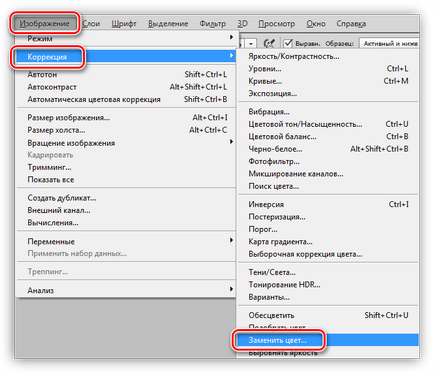The image size is (434, 373).
Task: Open Микширование каналов adjustment
Action: tap(328, 174)
